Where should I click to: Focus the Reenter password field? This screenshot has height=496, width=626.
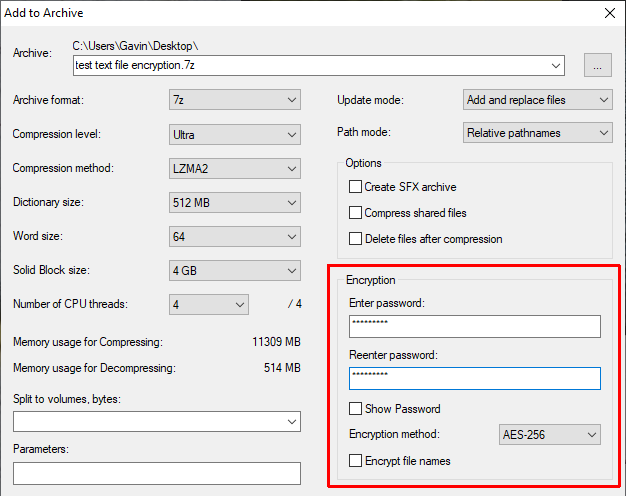[474, 378]
